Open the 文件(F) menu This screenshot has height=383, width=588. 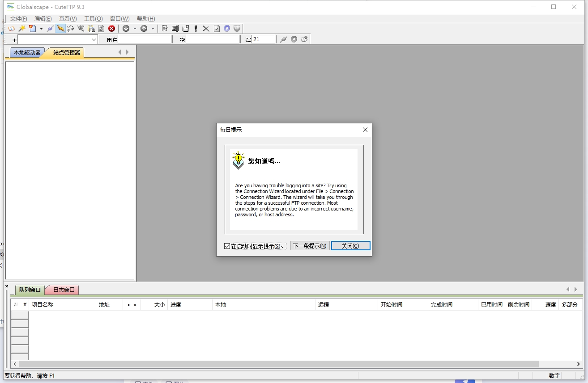point(18,19)
